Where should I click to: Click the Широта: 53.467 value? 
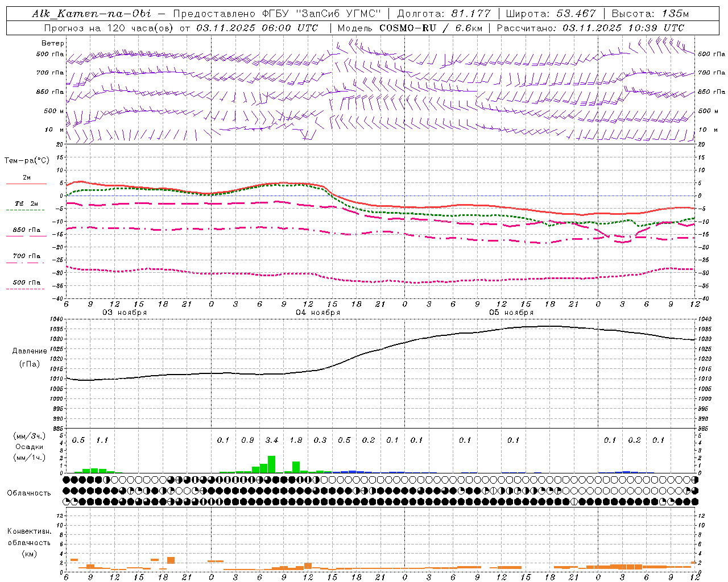coord(551,14)
